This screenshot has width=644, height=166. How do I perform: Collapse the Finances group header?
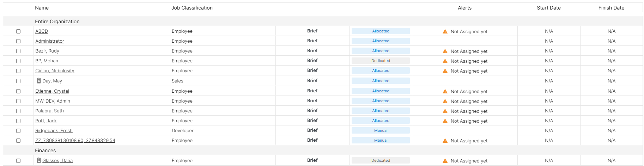click(x=45, y=150)
